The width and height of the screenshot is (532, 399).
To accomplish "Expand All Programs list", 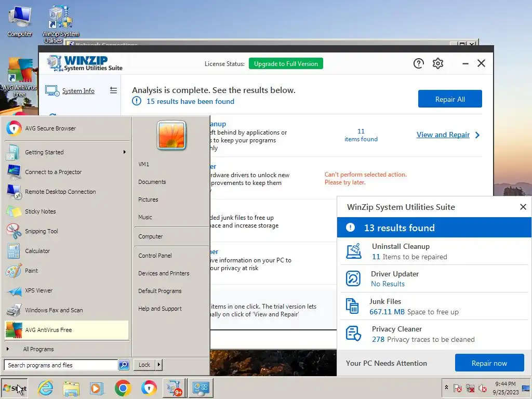I will (38, 349).
